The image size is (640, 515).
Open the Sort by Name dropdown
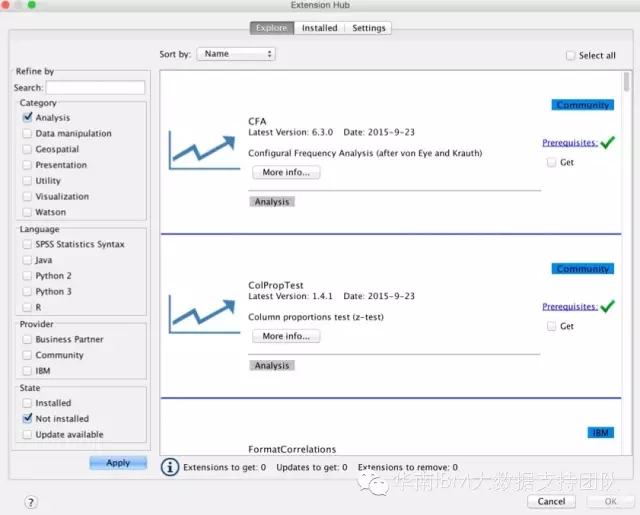tap(236, 54)
